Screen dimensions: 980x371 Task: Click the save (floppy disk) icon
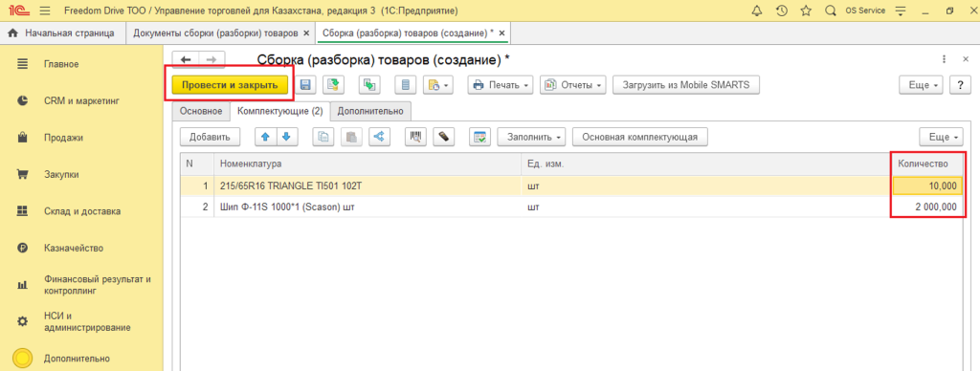[x=306, y=85]
